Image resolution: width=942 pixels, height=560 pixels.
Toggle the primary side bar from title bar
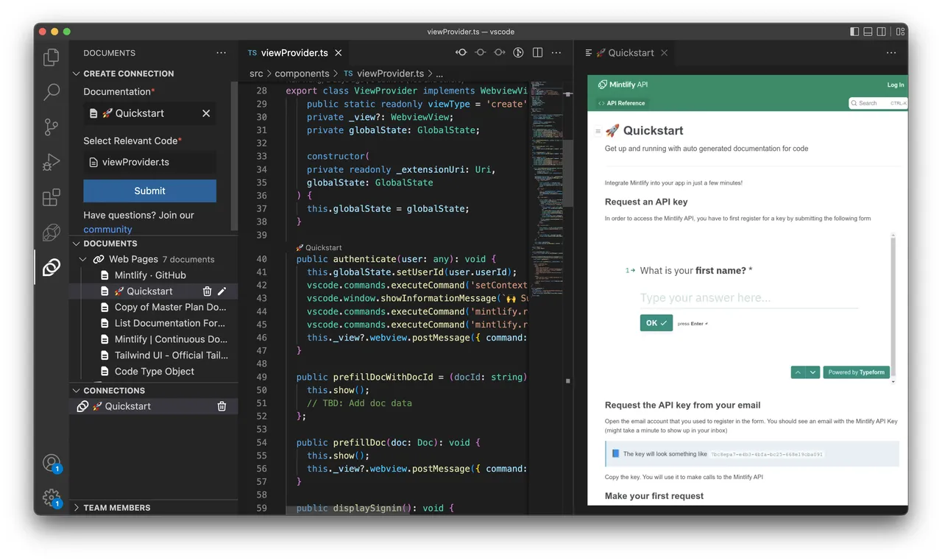(854, 32)
